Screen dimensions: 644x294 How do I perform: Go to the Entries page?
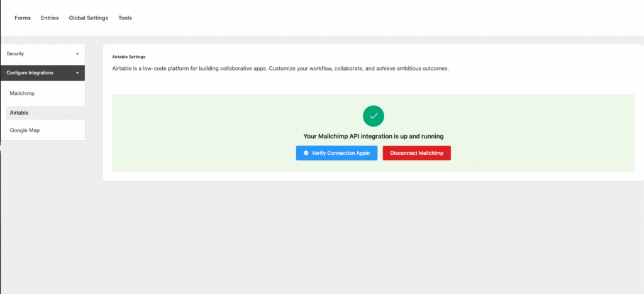(x=50, y=18)
